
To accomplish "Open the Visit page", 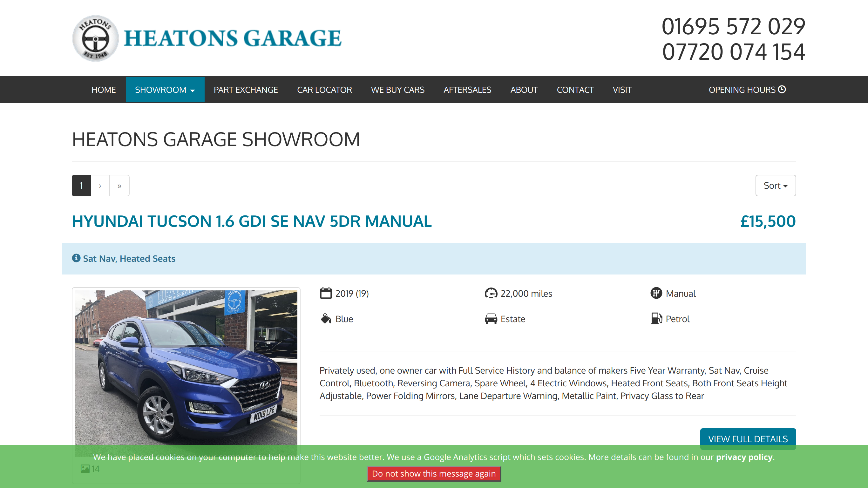I will (622, 90).
